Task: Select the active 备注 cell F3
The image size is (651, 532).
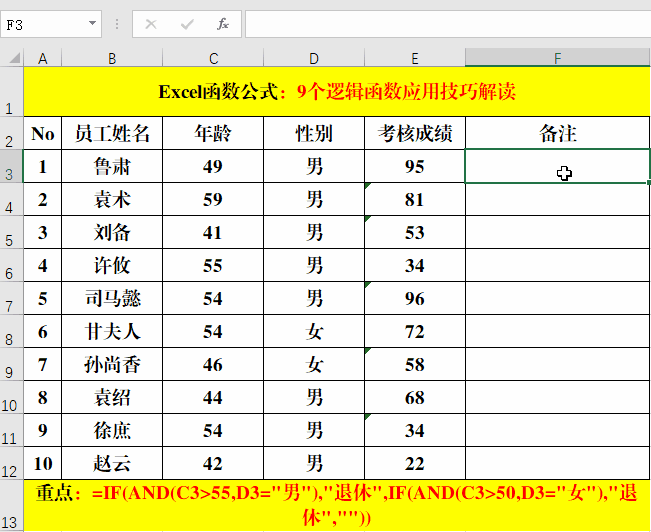Action: pyautogui.click(x=558, y=166)
